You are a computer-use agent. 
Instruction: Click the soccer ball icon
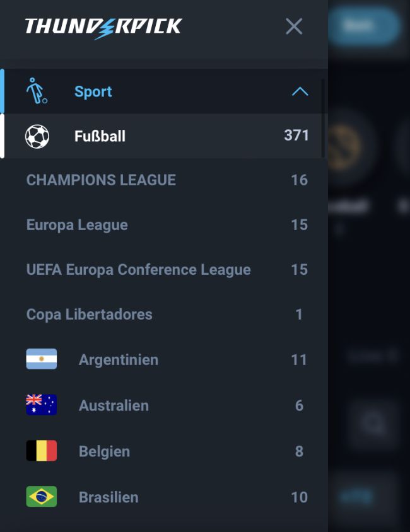[x=37, y=136]
